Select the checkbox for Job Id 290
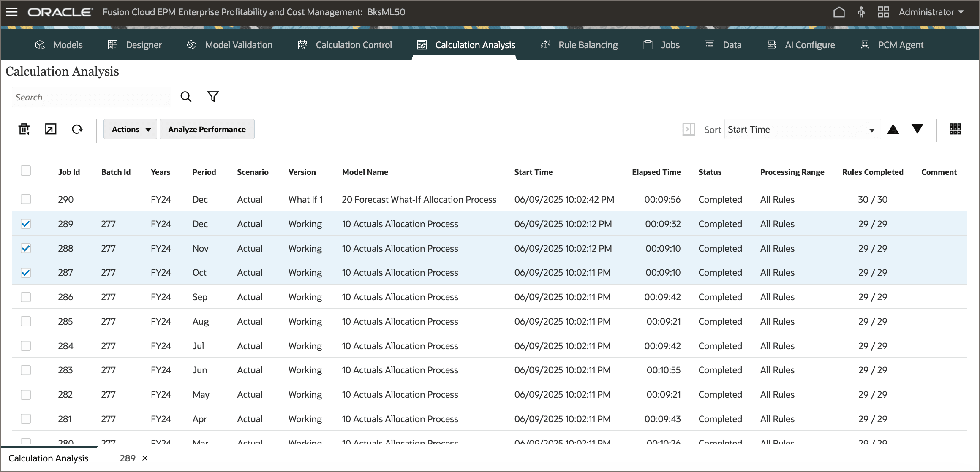 tap(26, 199)
